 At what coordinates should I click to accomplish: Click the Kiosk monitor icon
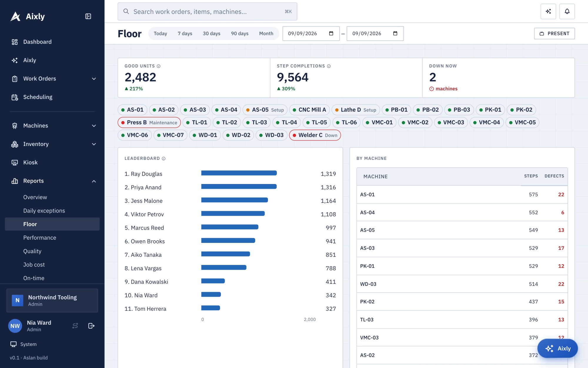point(15,163)
